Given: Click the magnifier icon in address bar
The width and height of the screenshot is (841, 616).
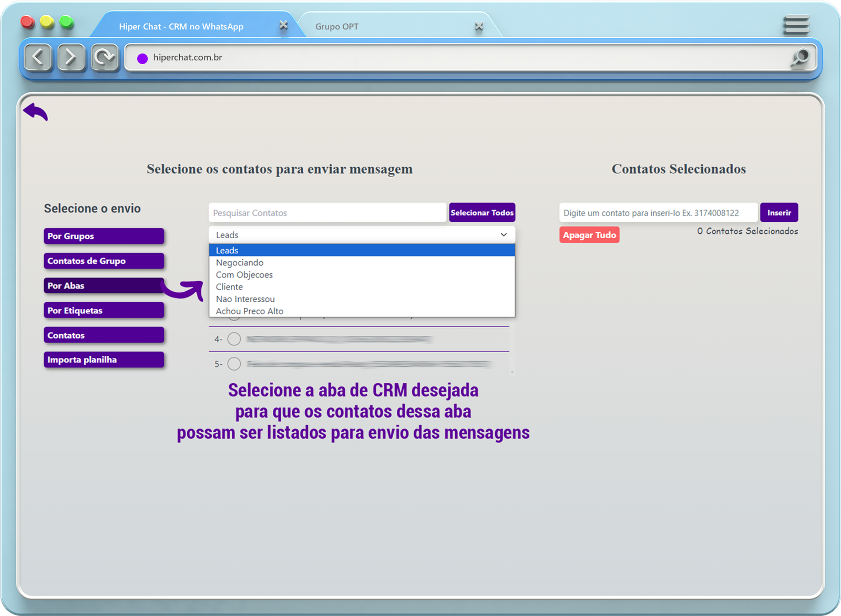Looking at the screenshot, I should (x=801, y=58).
